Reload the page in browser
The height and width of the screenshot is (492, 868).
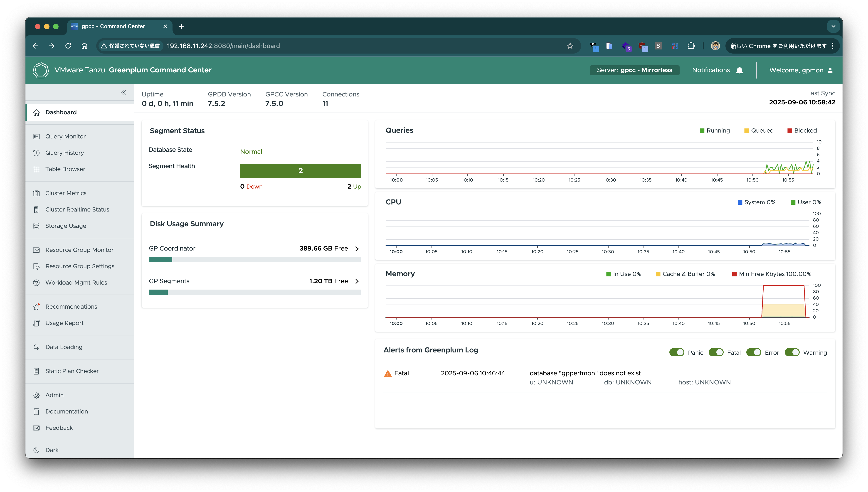(x=68, y=46)
